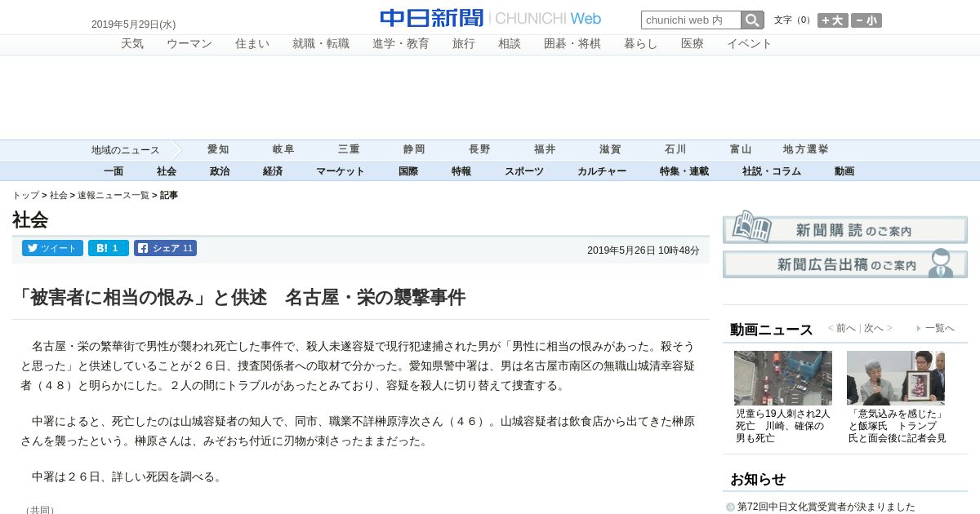Go to the 社会 section in navigation bar

pyautogui.click(x=167, y=171)
